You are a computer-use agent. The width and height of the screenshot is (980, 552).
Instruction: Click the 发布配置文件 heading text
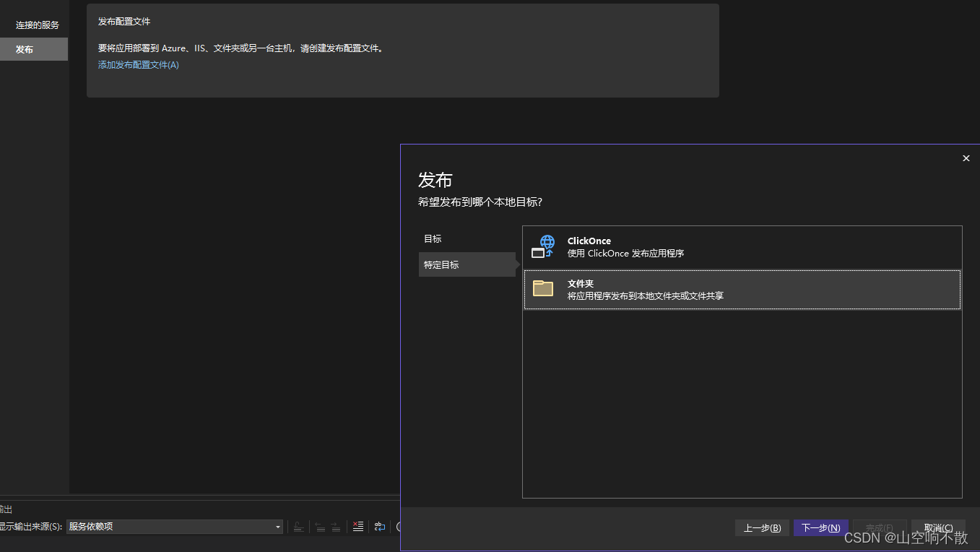coord(124,22)
